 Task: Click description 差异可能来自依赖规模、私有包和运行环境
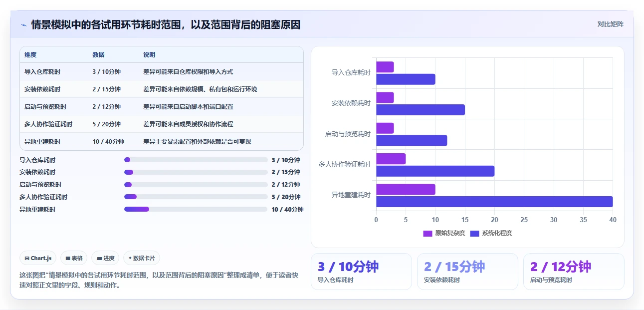click(x=200, y=89)
